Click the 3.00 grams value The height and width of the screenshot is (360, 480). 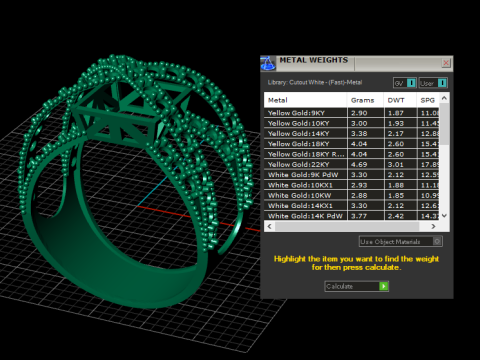tap(359, 123)
